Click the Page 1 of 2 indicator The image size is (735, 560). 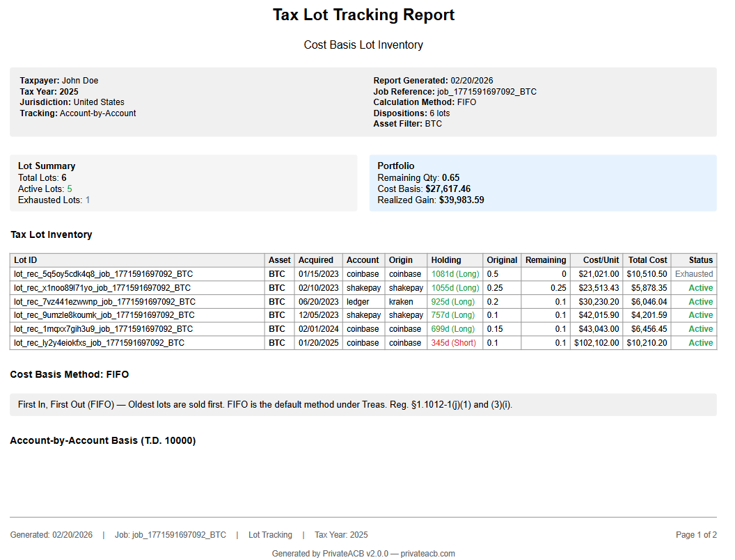pyautogui.click(x=697, y=535)
